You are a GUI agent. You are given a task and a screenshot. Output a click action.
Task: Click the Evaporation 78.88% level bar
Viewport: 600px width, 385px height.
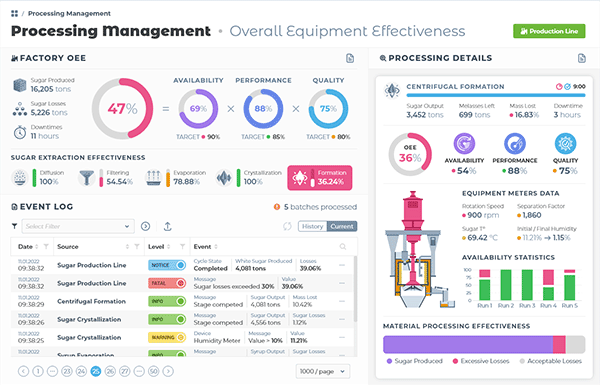168,178
